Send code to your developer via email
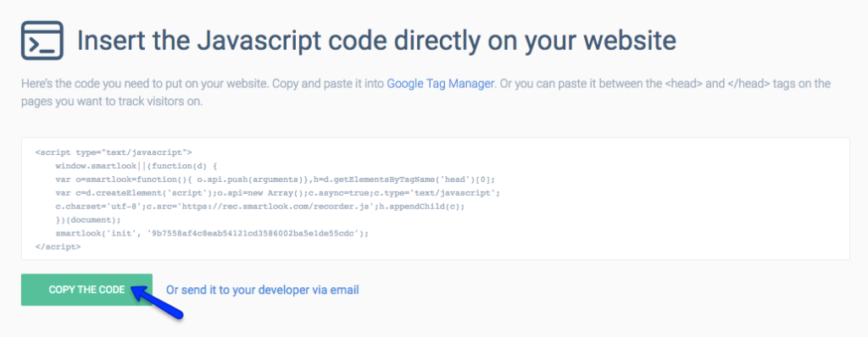Image resolution: width=868 pixels, height=337 pixels. (x=263, y=290)
